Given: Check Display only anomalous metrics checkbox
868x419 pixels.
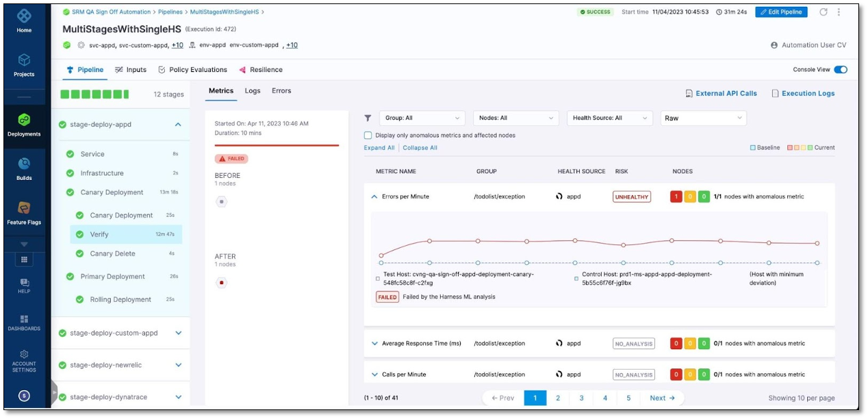Looking at the screenshot, I should tap(368, 136).
